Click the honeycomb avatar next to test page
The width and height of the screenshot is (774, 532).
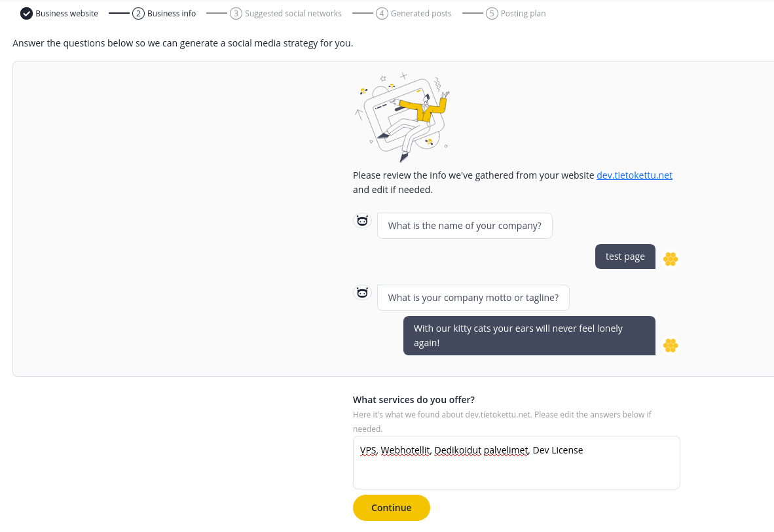(x=671, y=259)
